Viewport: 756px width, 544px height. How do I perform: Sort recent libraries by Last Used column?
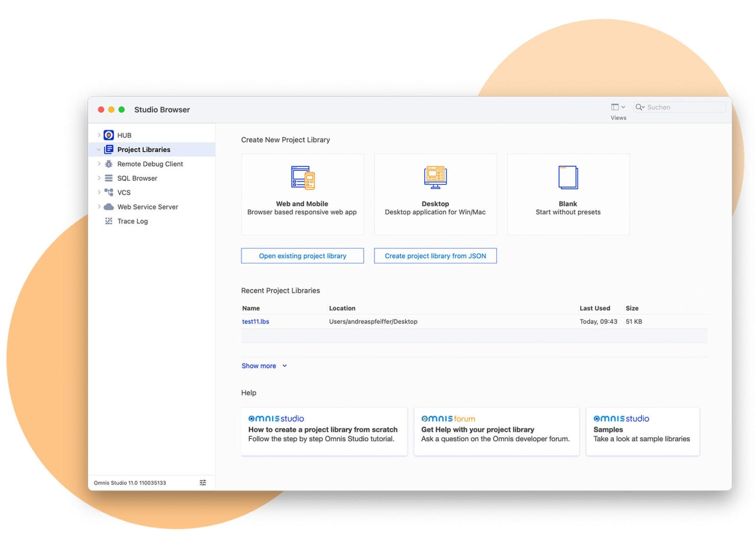coord(595,308)
